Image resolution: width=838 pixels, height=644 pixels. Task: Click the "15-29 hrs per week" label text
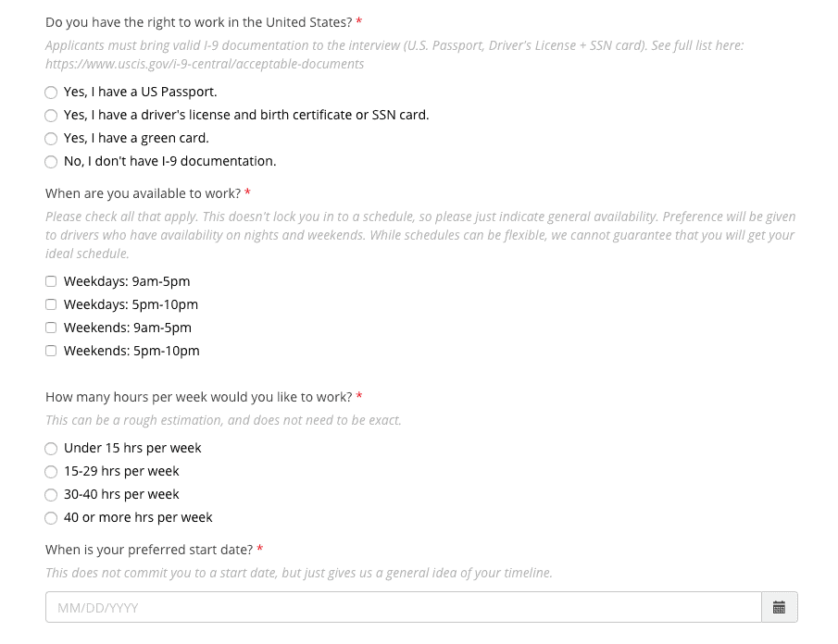click(120, 471)
